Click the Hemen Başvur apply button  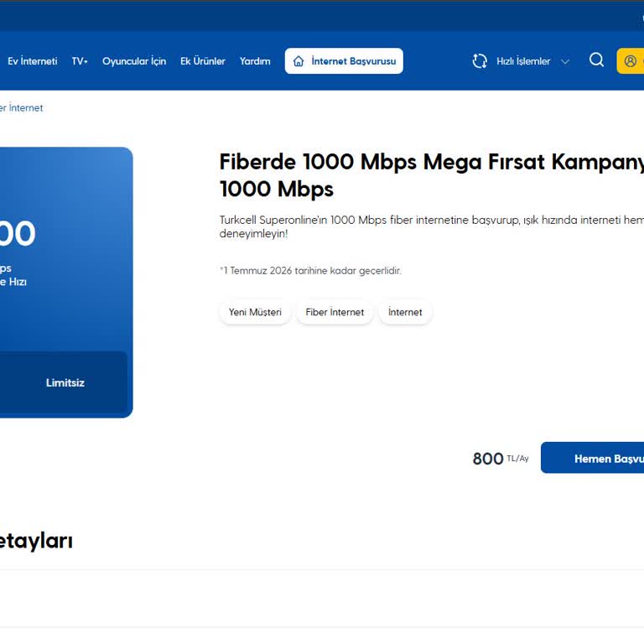(592, 458)
